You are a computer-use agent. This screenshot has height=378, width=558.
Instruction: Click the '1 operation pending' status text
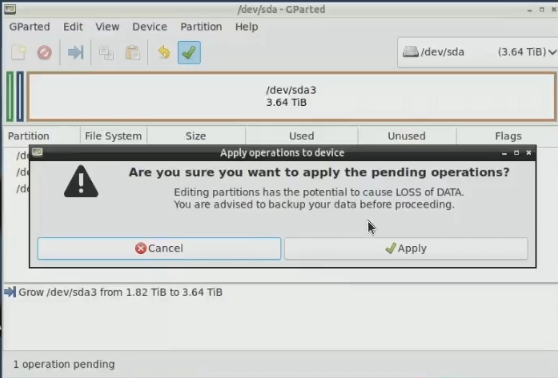click(64, 364)
